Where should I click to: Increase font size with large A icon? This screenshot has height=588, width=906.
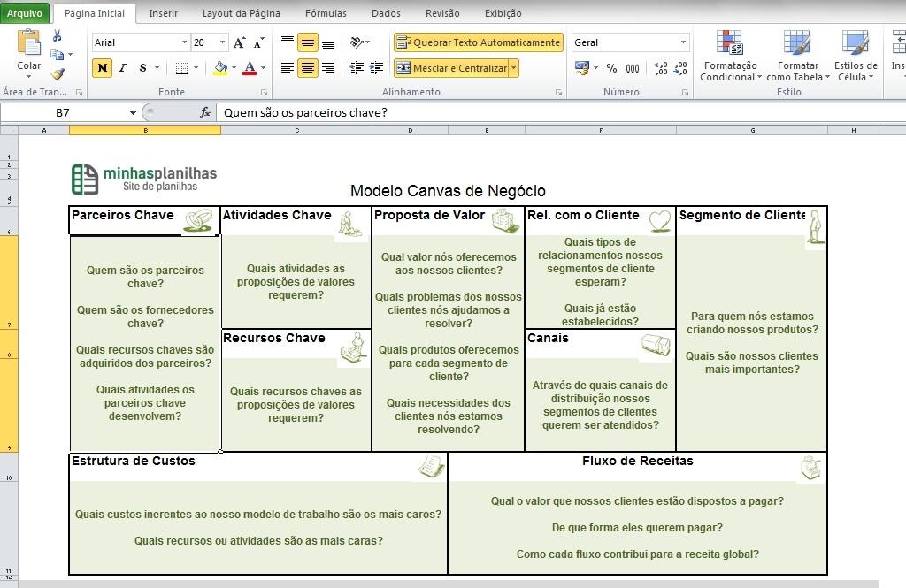pyautogui.click(x=239, y=42)
